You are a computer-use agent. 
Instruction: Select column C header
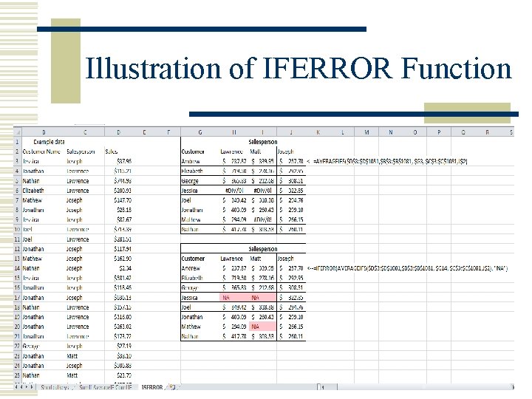click(x=85, y=132)
